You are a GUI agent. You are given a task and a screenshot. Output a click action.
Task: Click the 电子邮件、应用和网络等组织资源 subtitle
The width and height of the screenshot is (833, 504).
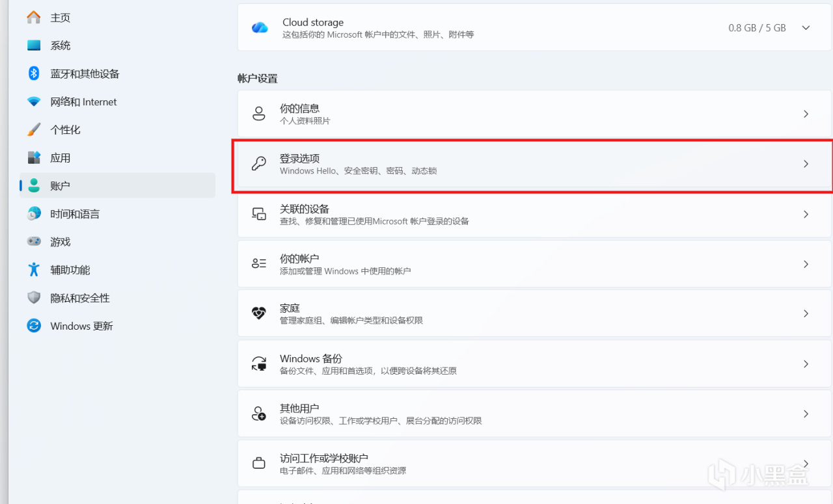click(x=343, y=471)
